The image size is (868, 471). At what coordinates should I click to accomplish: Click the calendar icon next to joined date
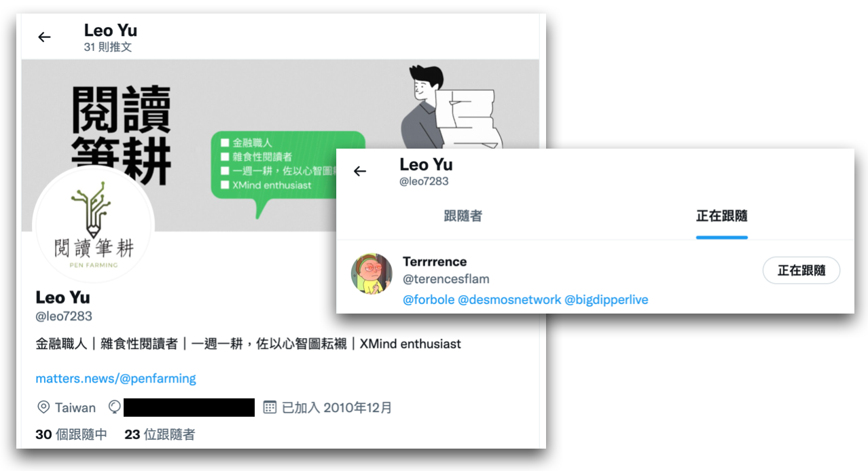[270, 407]
